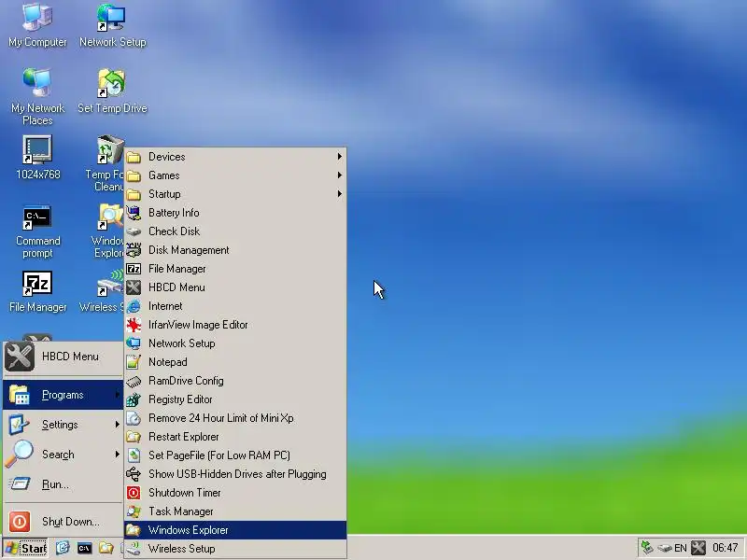The image size is (747, 560).
Task: Open the Devices folder entry
Action: (235, 157)
